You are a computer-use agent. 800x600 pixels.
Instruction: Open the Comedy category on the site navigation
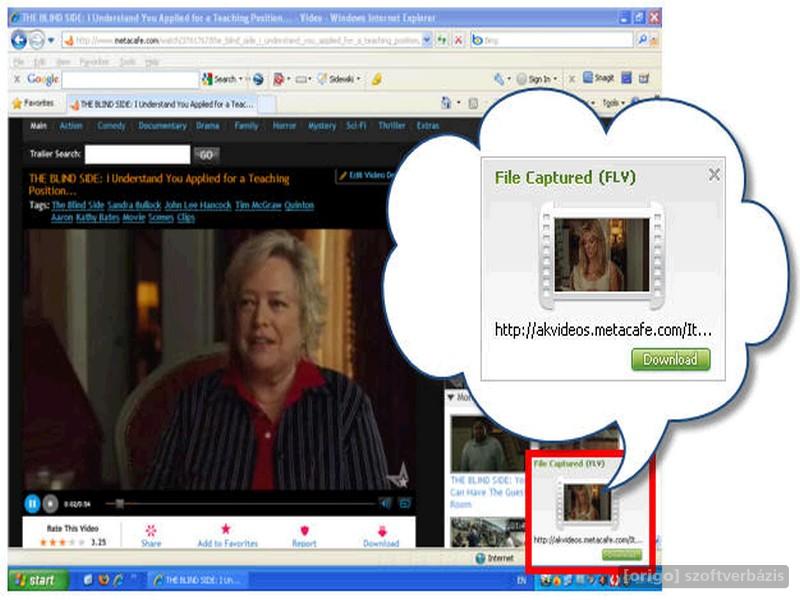click(111, 126)
